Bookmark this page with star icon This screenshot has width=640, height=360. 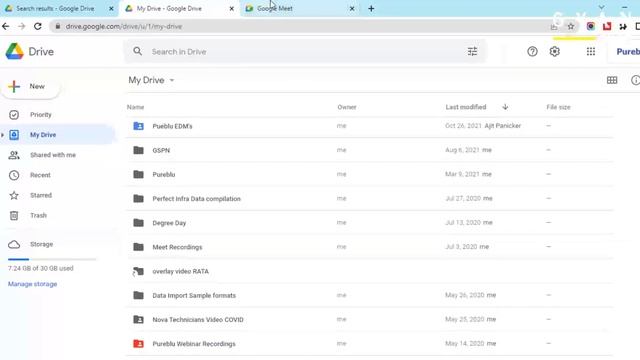pyautogui.click(x=571, y=27)
